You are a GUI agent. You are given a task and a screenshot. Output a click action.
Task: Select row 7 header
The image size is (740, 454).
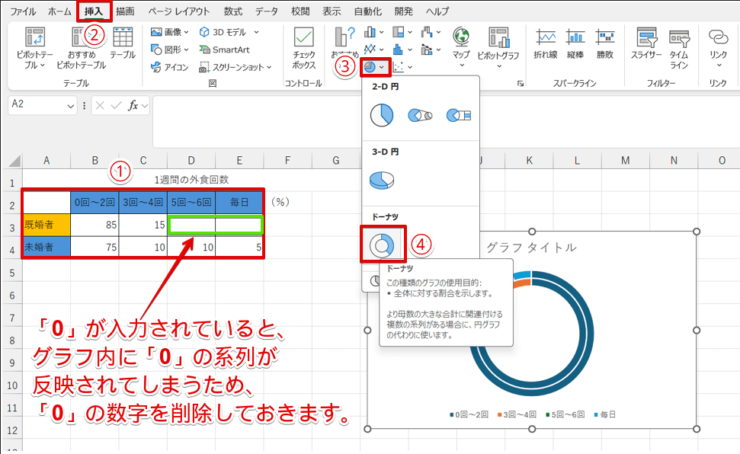pyautogui.click(x=11, y=318)
